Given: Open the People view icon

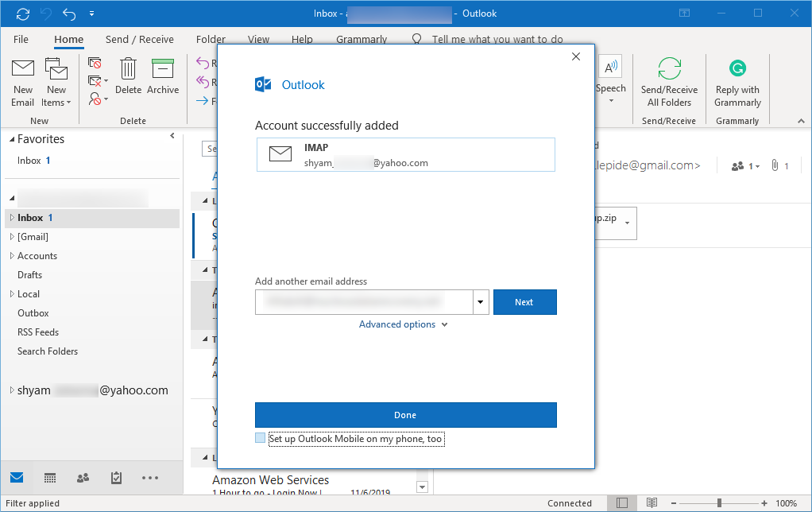Looking at the screenshot, I should pos(83,478).
